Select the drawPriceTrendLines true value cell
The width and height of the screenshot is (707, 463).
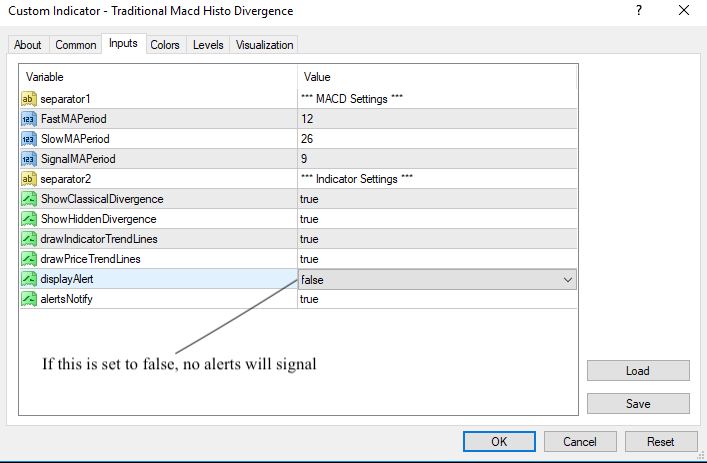click(437, 259)
